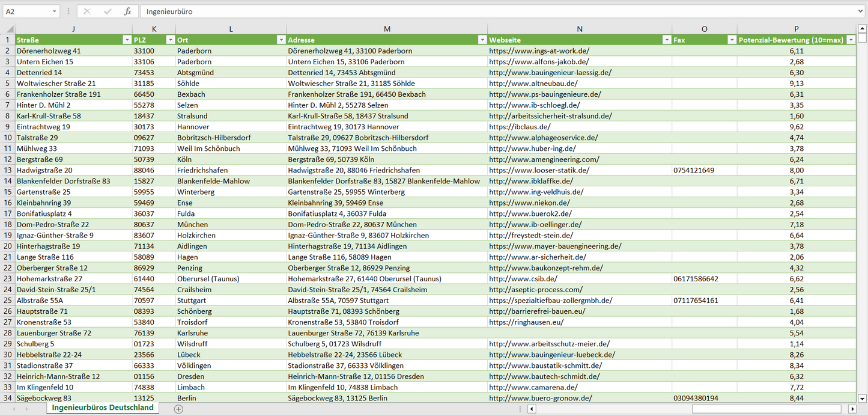Image resolution: width=868 pixels, height=416 pixels.
Task: Open the Potenzial-Bewertung filter dropdown
Action: click(x=850, y=40)
